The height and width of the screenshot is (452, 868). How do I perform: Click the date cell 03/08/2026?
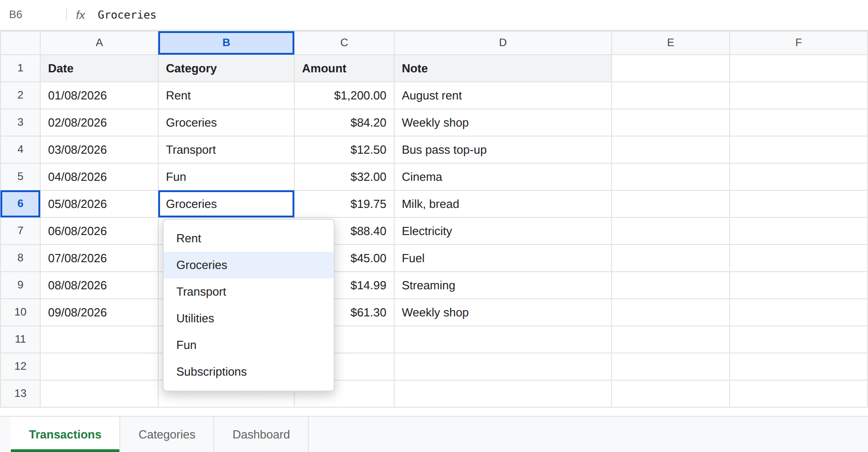coord(99,150)
